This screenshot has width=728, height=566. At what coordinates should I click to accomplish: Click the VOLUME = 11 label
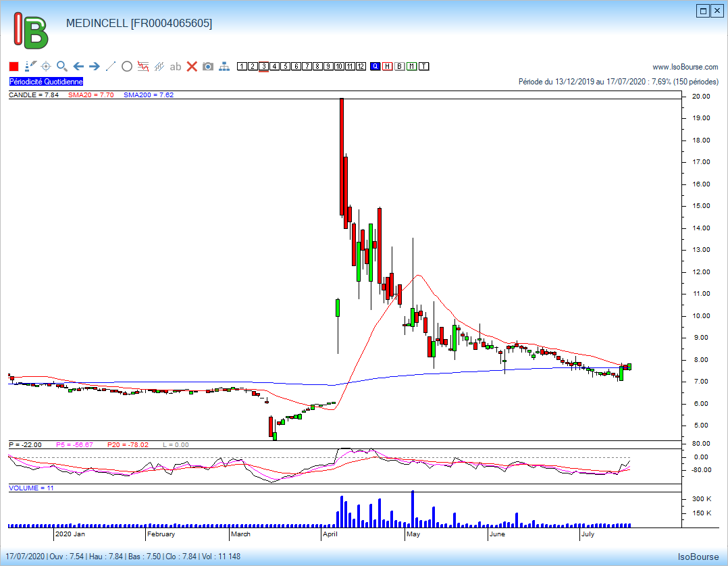pos(31,488)
